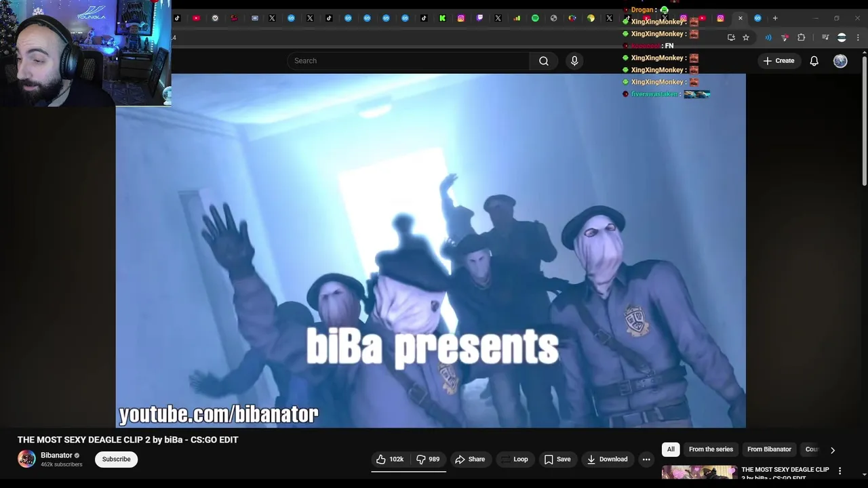The height and width of the screenshot is (488, 868).
Task: Select the From Bibanator chip
Action: [x=769, y=449]
